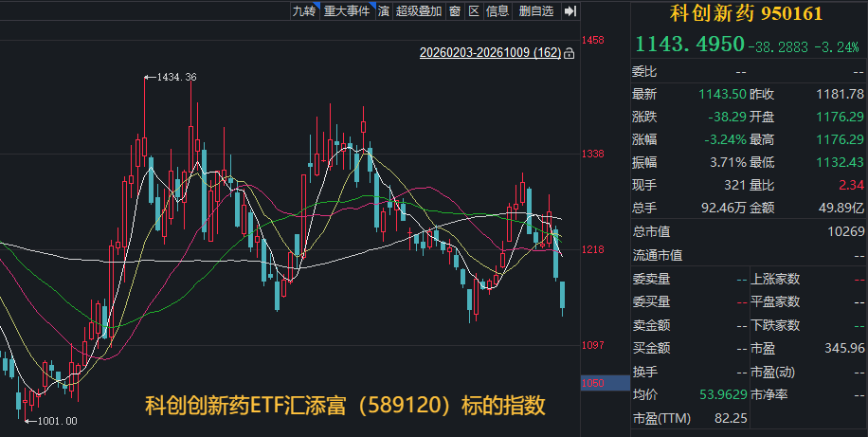This screenshot has height=437, width=868.
Task: Click the 市净率 label
Action: (x=769, y=395)
